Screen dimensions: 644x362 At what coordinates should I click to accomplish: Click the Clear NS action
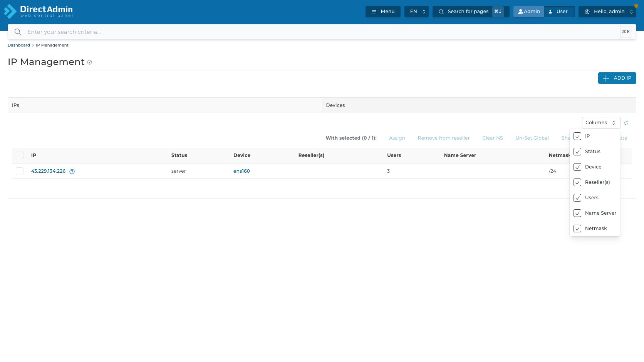pos(493,138)
